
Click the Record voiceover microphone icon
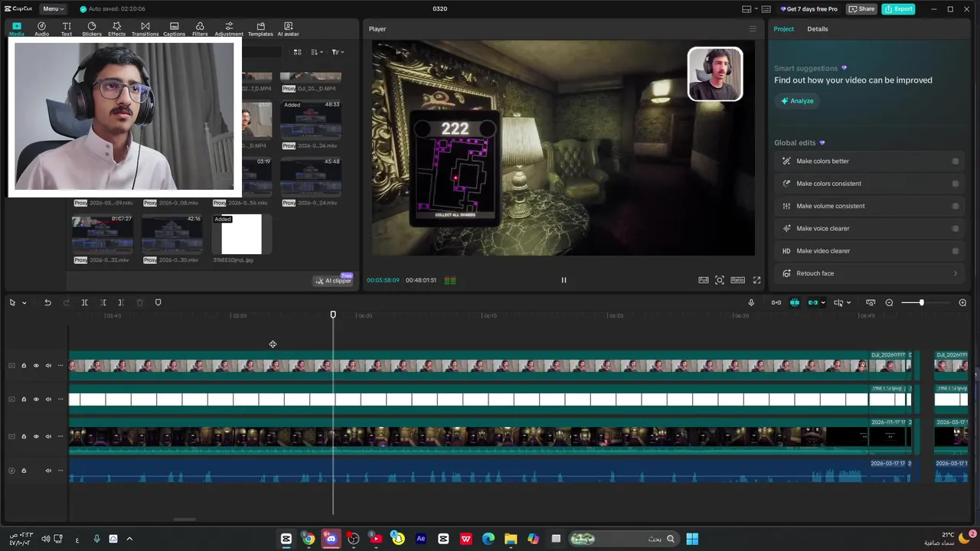pos(751,302)
